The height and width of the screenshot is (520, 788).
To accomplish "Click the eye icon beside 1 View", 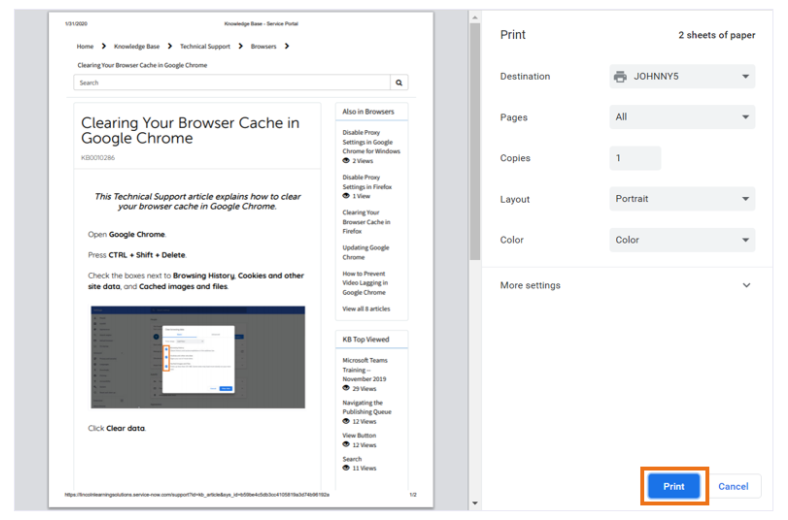I will [x=346, y=196].
